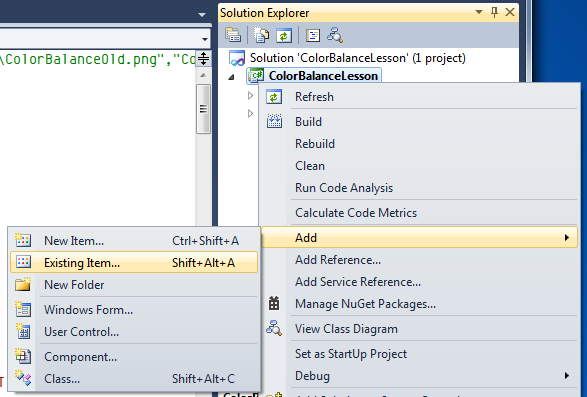Click the editor vertical scrollbar thumb
The image size is (587, 397).
pos(203,109)
